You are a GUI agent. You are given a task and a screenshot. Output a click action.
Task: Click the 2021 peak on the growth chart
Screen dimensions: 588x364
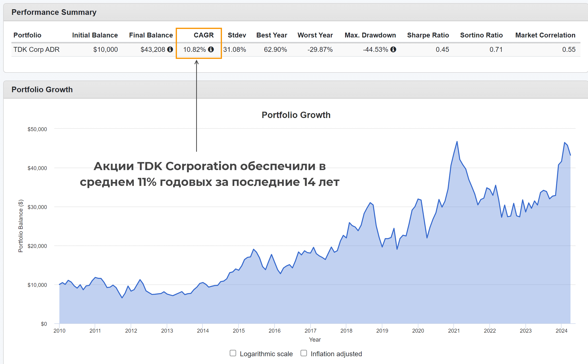(457, 142)
